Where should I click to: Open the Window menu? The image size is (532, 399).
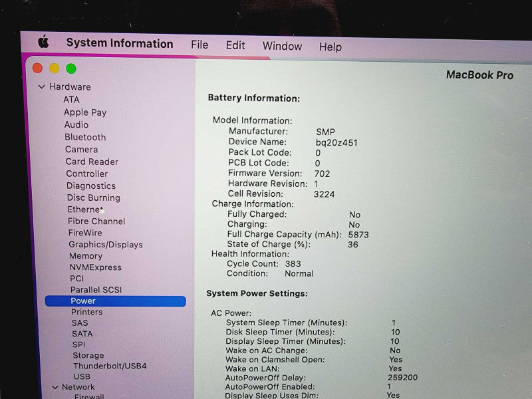pyautogui.click(x=282, y=46)
